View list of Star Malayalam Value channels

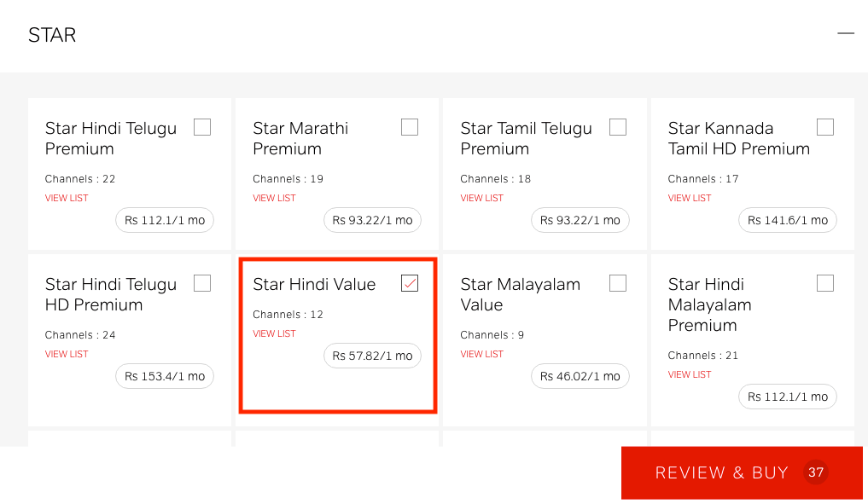pyautogui.click(x=481, y=354)
